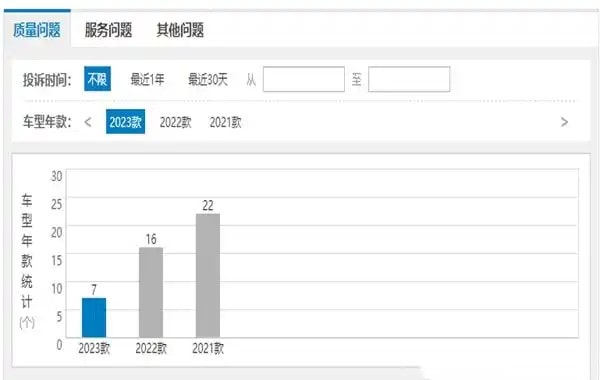Click the right arrow of model years
The height and width of the screenshot is (380, 600).
pos(564,122)
